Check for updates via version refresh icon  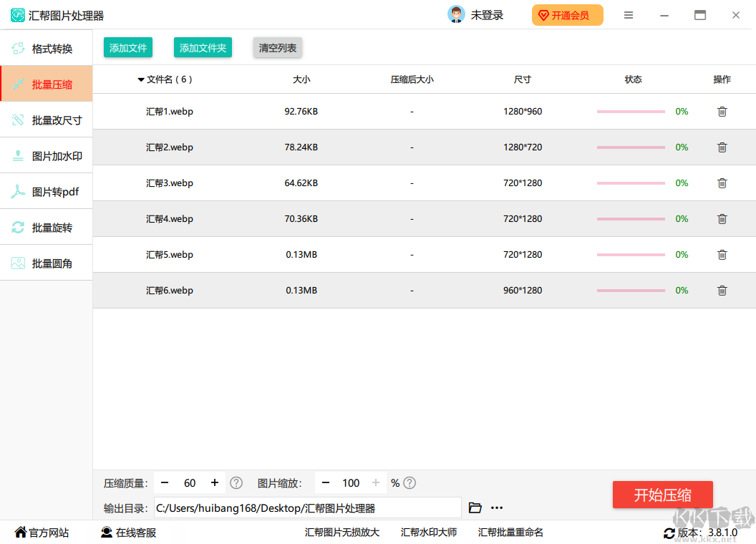click(x=669, y=533)
